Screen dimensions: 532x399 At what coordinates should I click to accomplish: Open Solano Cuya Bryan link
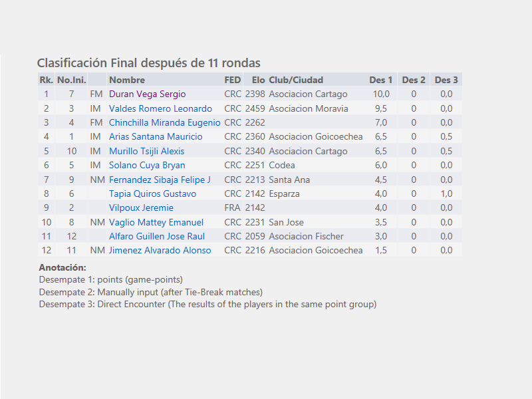pos(147,165)
